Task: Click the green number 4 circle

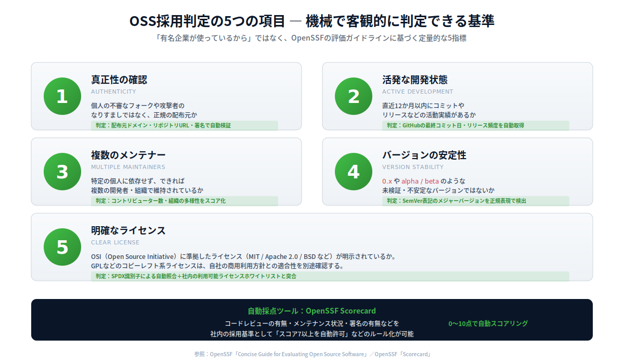Action: tap(354, 172)
